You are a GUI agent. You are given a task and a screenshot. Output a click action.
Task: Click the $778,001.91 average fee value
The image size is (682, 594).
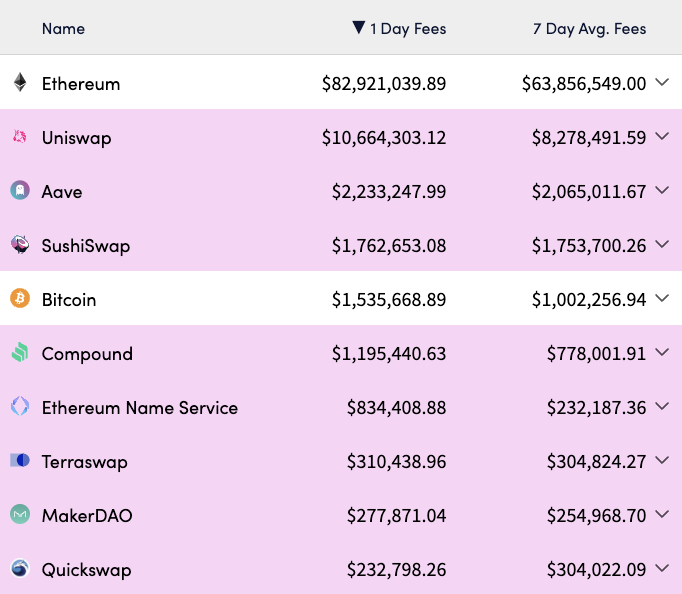click(597, 354)
